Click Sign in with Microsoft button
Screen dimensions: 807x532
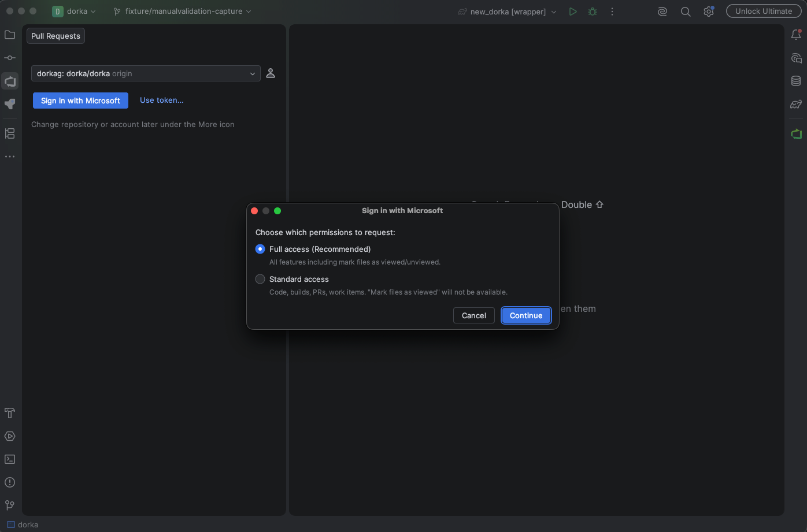pyautogui.click(x=80, y=101)
